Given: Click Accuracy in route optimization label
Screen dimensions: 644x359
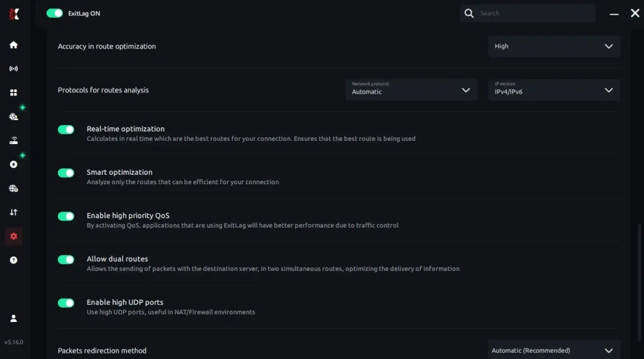Looking at the screenshot, I should coord(106,47).
